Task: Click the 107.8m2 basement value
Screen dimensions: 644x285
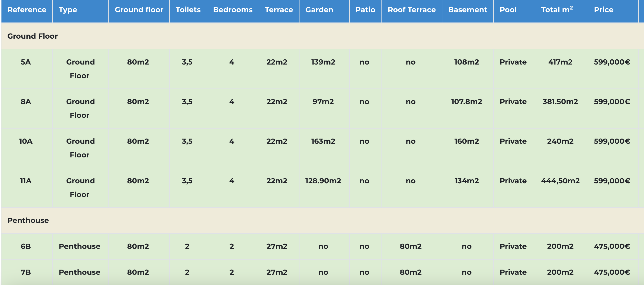Action: tap(467, 102)
